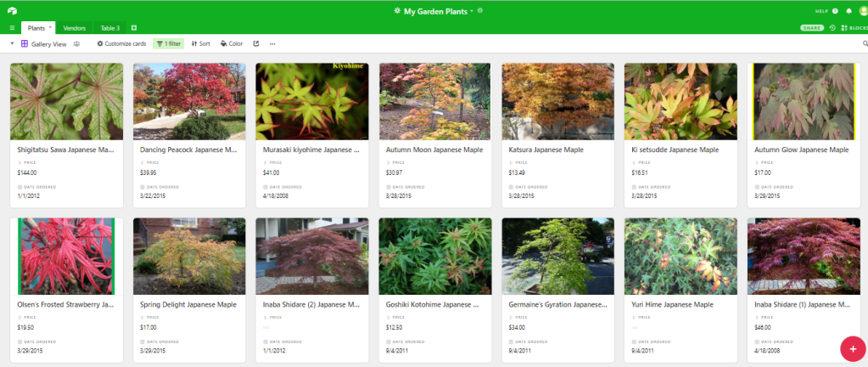Open the share view icon in toolbar
Screen dimensions: 868x367
[x=255, y=43]
